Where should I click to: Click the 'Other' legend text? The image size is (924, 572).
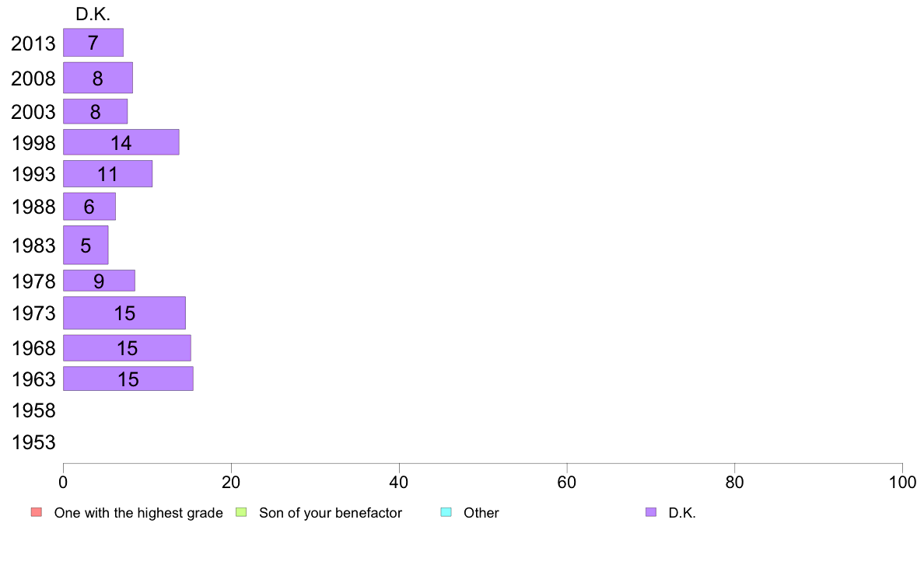click(481, 513)
